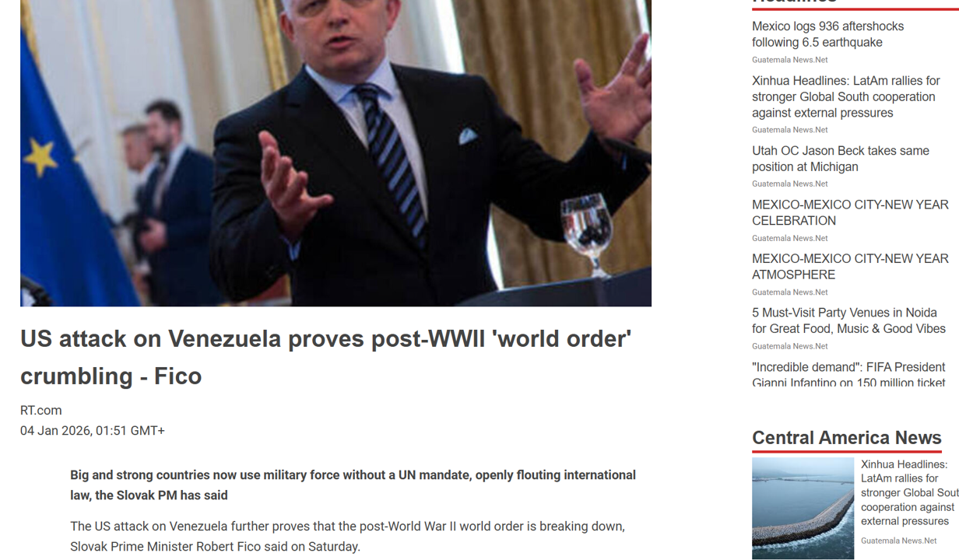
Task: Open the seawall thumbnail in Central America News
Action: pyautogui.click(x=803, y=508)
